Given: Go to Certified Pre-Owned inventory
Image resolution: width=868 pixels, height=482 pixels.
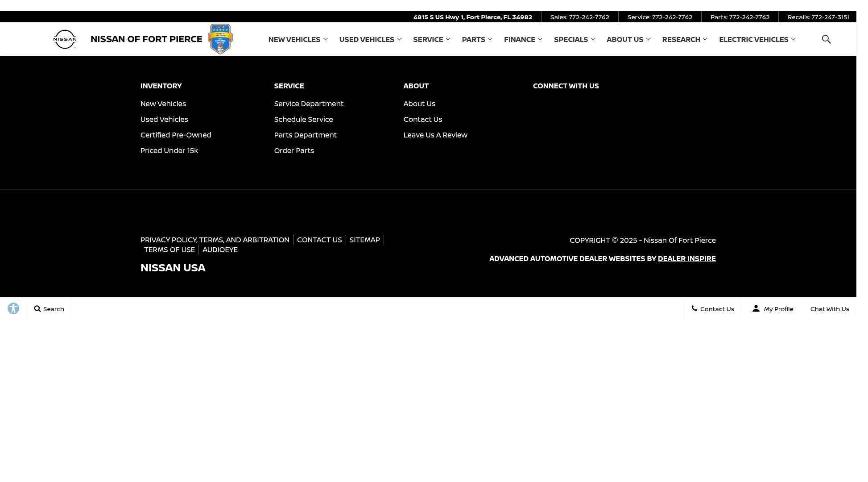Looking at the screenshot, I should coord(176,135).
